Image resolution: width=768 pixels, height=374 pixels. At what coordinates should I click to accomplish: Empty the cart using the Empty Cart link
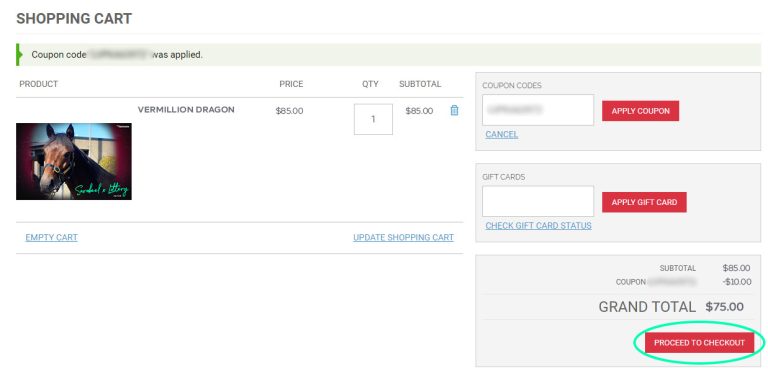point(51,237)
